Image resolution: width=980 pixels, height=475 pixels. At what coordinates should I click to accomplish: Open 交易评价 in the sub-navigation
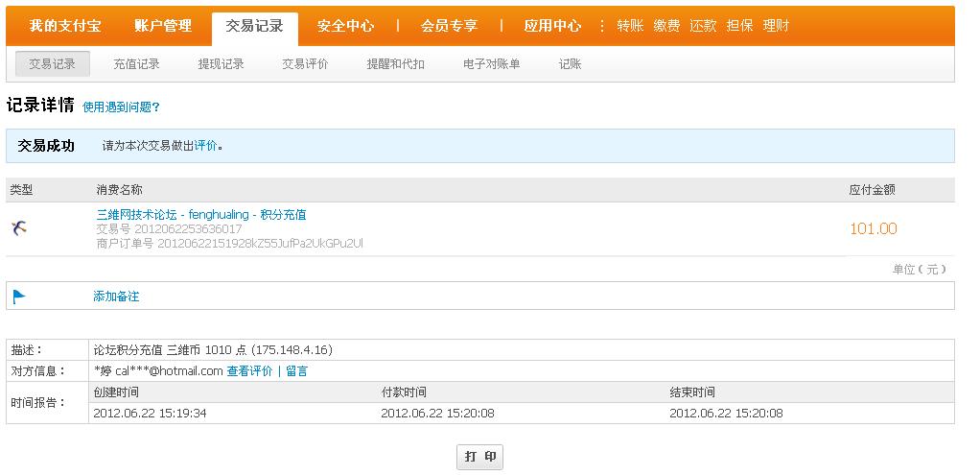[x=305, y=64]
